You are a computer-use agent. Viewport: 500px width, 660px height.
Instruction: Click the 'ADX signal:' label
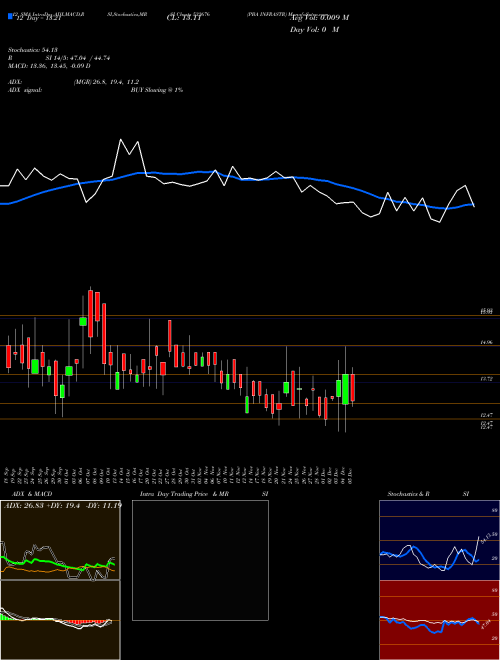pos(25,90)
